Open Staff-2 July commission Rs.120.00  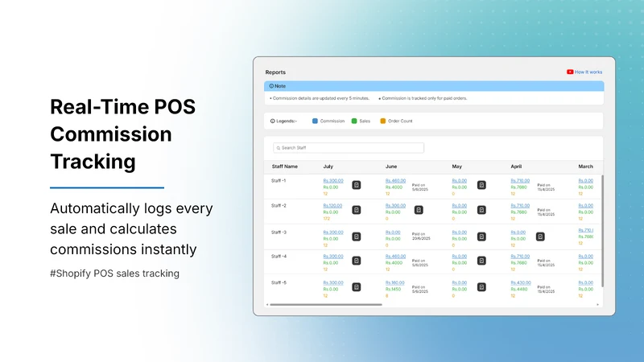coord(332,206)
